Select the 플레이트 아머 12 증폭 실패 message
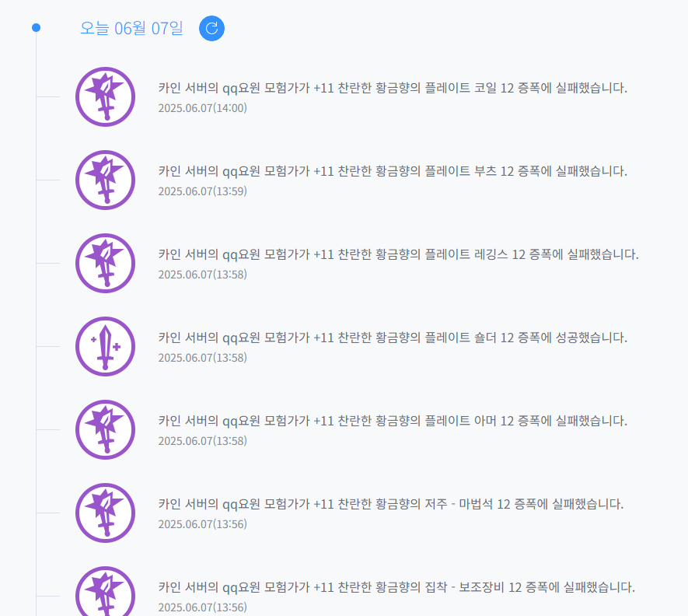 [x=393, y=421]
